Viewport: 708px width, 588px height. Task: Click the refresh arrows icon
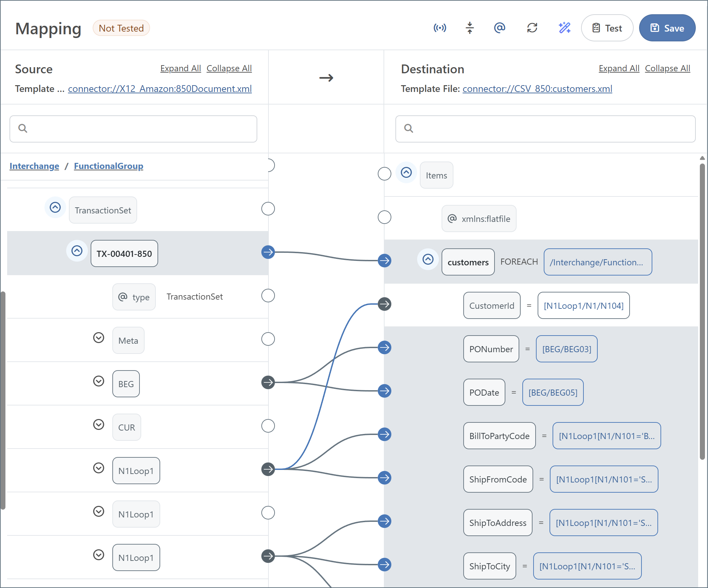[x=532, y=28]
